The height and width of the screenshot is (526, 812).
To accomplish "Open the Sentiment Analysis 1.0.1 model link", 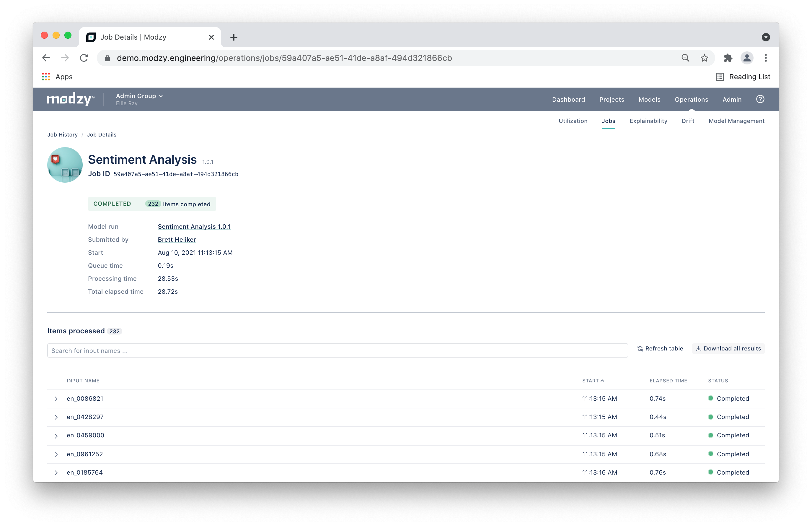I will point(194,227).
